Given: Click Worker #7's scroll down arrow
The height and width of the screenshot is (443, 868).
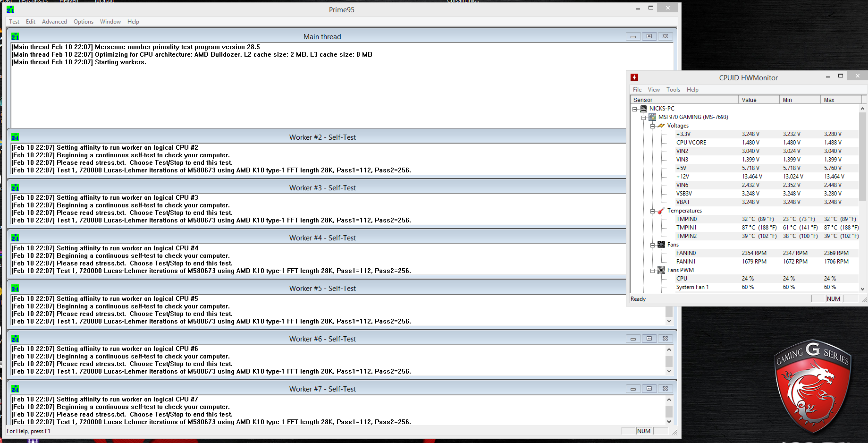Looking at the screenshot, I should 669,422.
